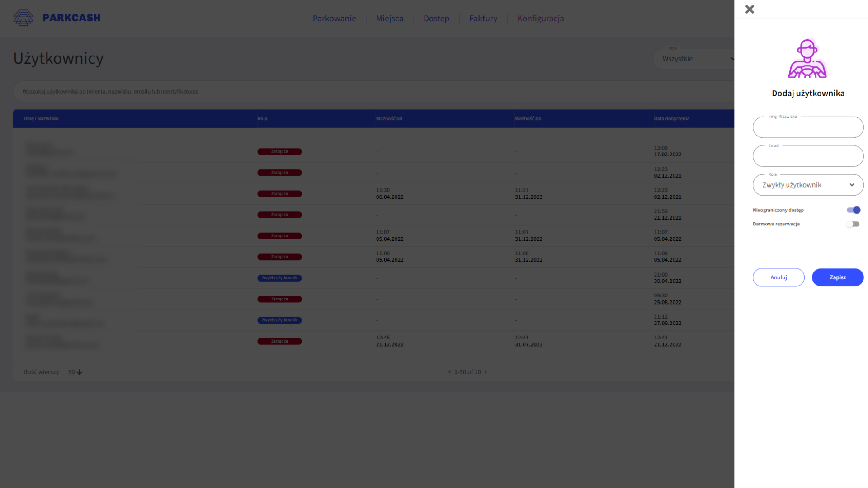Click the Zapisz button
Viewport: 868px width, 488px height.
click(837, 277)
